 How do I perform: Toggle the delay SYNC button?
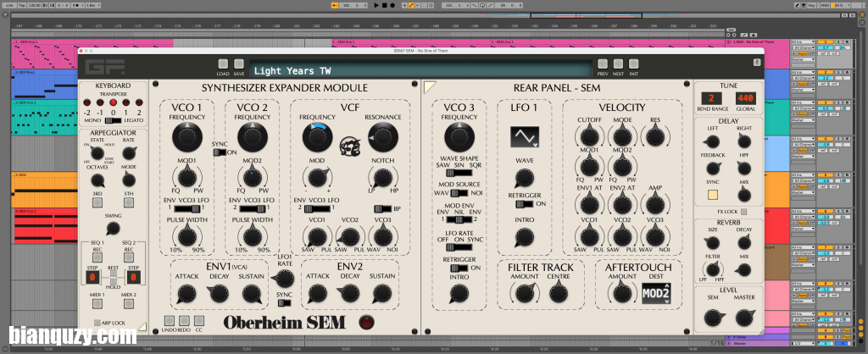pos(712,195)
